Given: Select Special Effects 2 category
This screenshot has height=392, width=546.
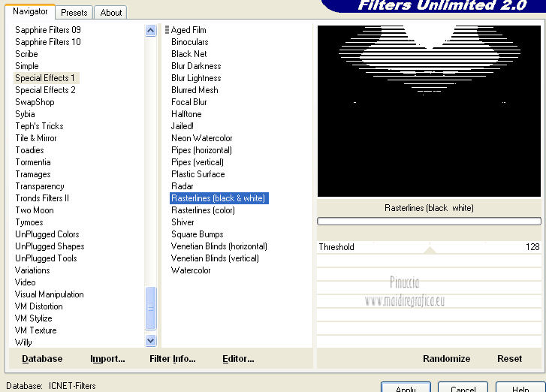Looking at the screenshot, I should (45, 90).
